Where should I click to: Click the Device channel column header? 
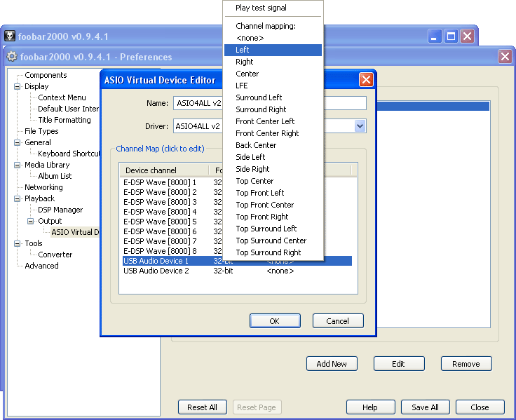(164, 170)
